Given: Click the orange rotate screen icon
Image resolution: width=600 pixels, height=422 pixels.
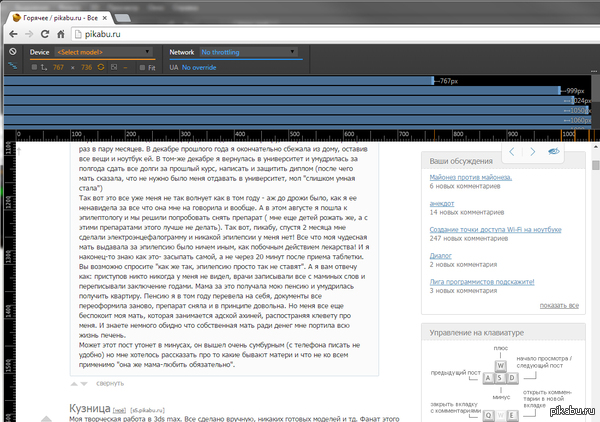Looking at the screenshot, I should coord(101,67).
